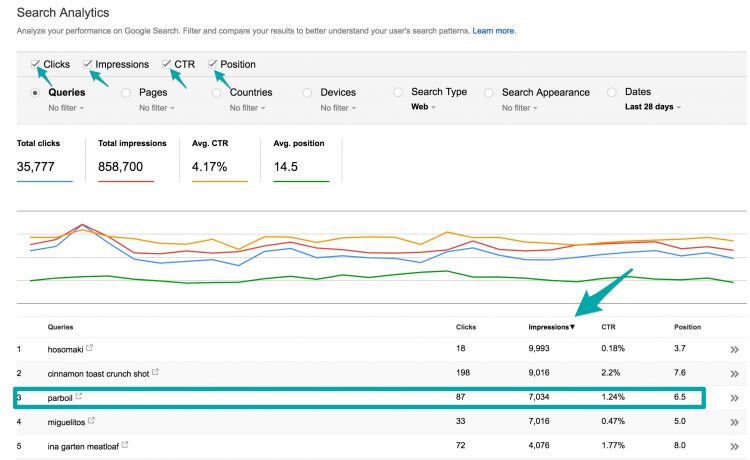
Task: Open external icon for ina garten meatloaf
Action: pyautogui.click(x=125, y=445)
